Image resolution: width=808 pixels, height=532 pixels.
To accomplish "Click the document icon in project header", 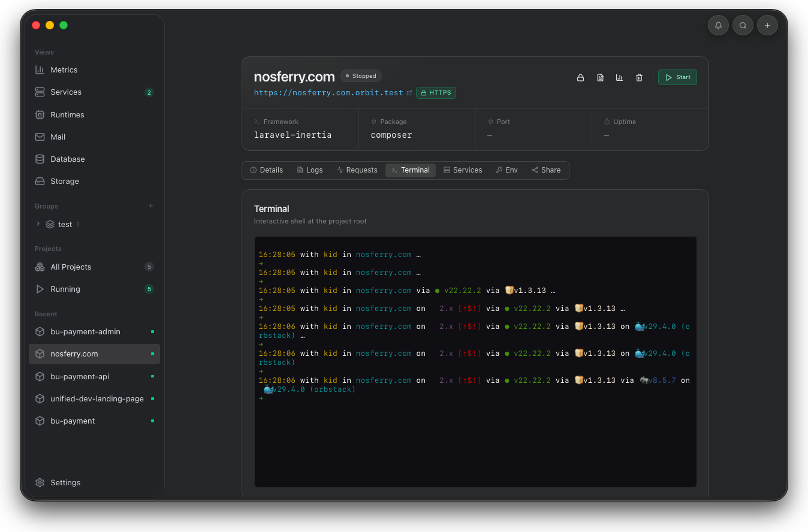I will pyautogui.click(x=600, y=77).
